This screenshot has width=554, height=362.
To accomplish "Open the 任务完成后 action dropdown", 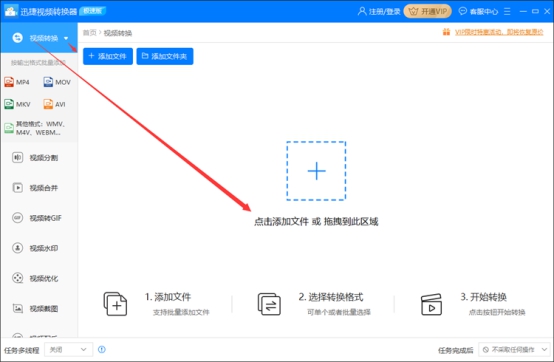I will pos(514,350).
